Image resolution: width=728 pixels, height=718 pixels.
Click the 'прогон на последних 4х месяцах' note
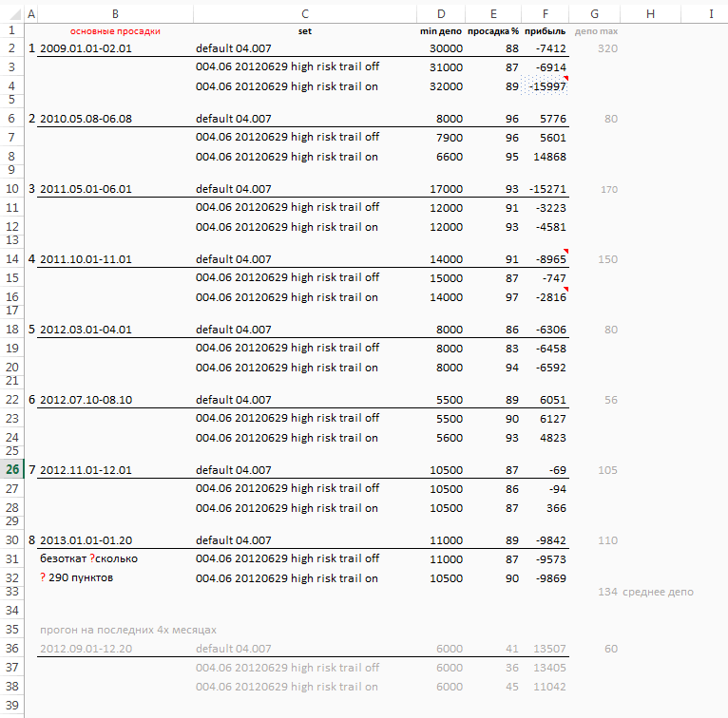pyautogui.click(x=128, y=630)
